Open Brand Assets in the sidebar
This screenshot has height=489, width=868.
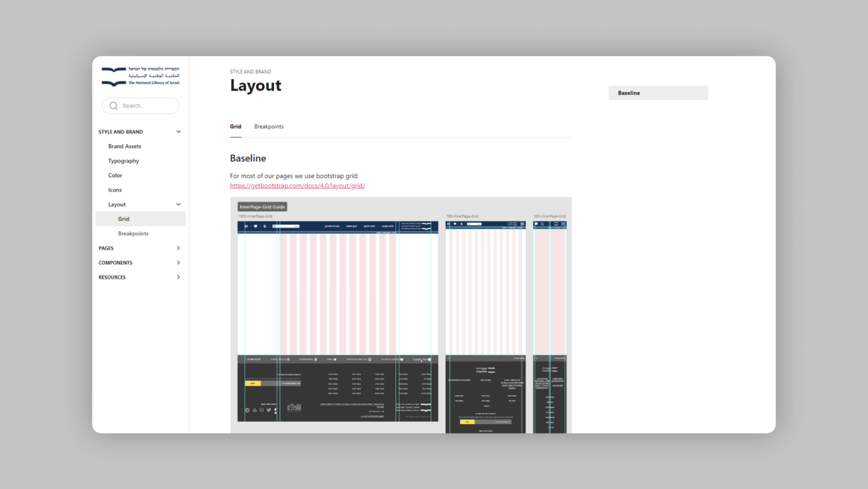point(125,146)
